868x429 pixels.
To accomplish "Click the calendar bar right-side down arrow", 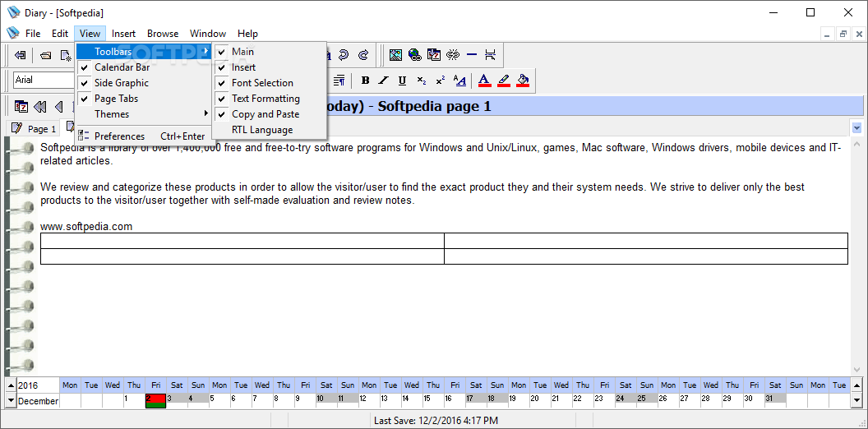I will pyautogui.click(x=856, y=399).
